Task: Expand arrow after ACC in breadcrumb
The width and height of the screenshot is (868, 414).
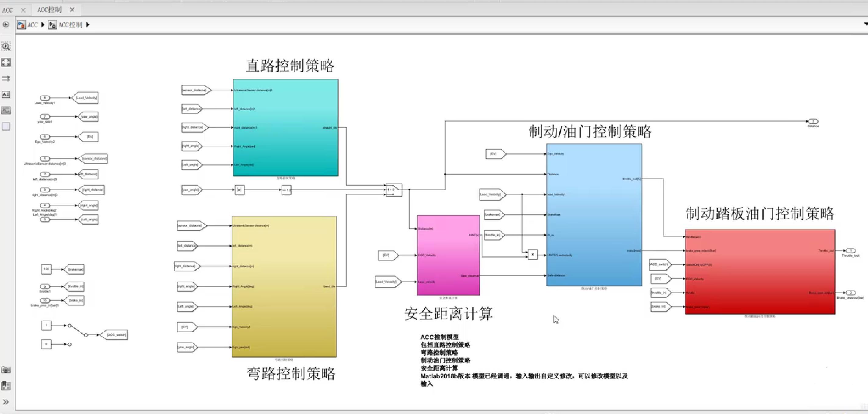Action: pyautogui.click(x=43, y=25)
